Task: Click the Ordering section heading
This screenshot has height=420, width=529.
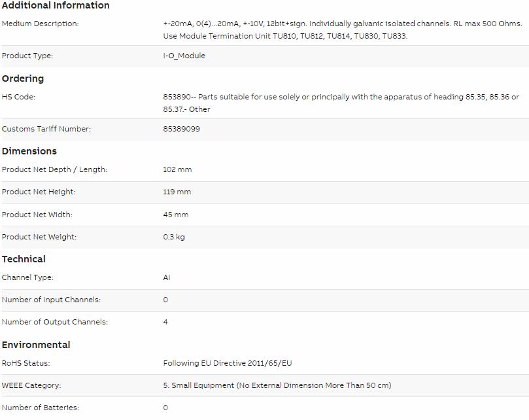Action: (23, 79)
